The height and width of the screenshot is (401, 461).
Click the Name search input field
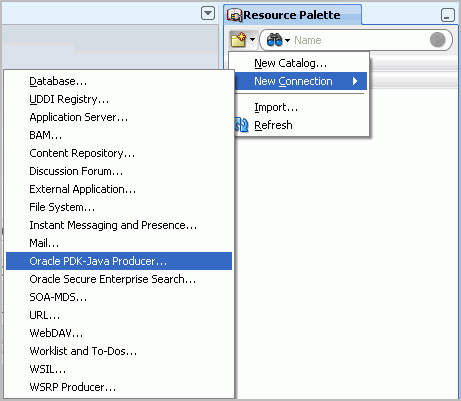coord(360,40)
